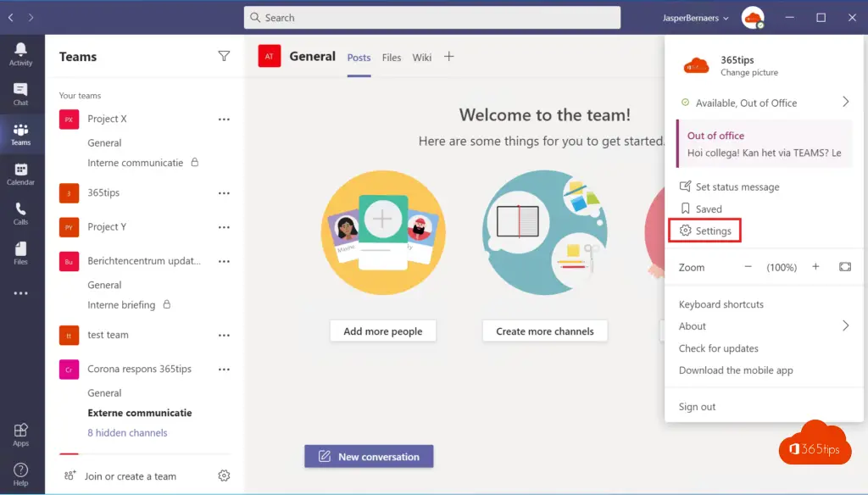Increase zoom with the plus button
The image size is (868, 495).
point(815,267)
